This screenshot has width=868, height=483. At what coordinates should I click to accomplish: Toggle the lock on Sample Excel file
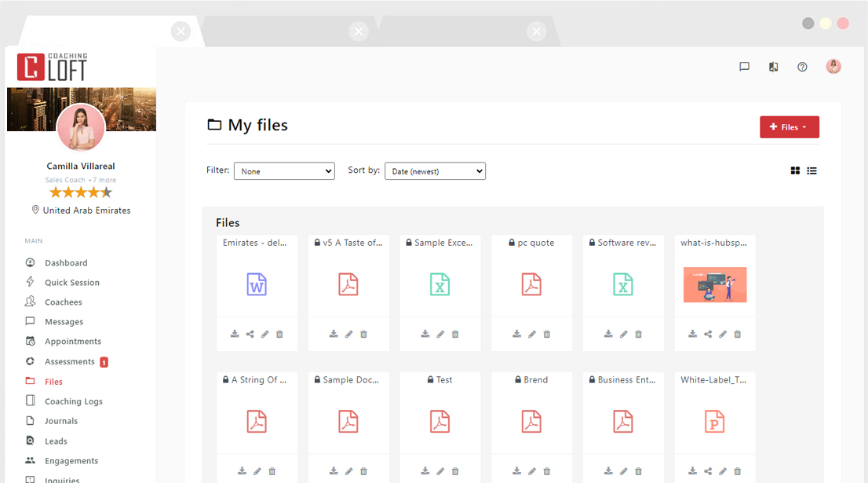[x=411, y=242]
